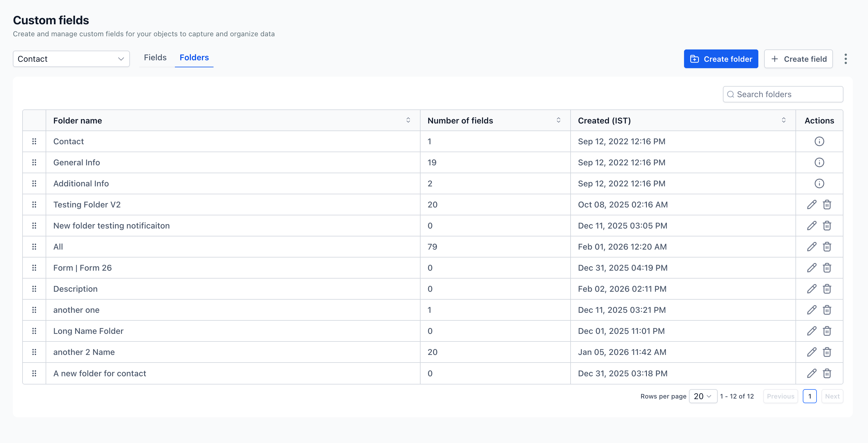Select the Folders tab
The height and width of the screenshot is (443, 868).
coord(194,58)
